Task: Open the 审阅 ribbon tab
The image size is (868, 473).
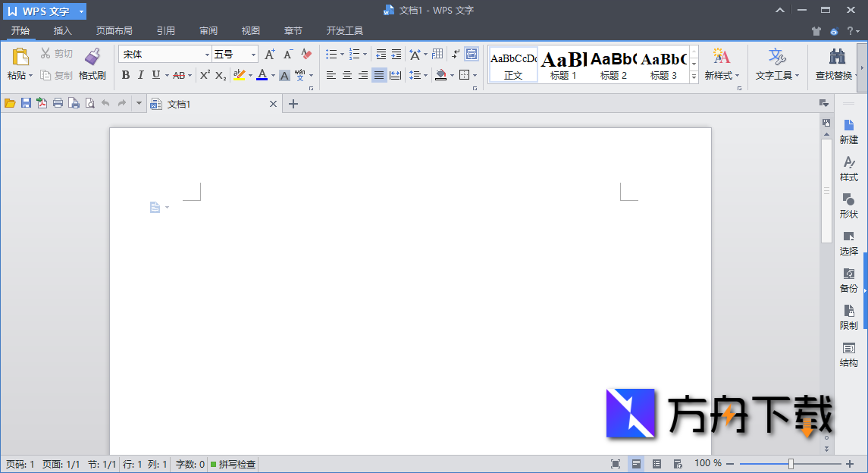Action: click(x=208, y=31)
